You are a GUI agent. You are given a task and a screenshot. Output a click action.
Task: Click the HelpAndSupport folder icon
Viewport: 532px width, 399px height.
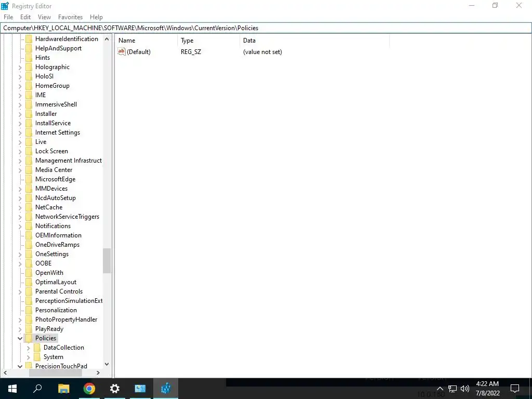tap(29, 48)
